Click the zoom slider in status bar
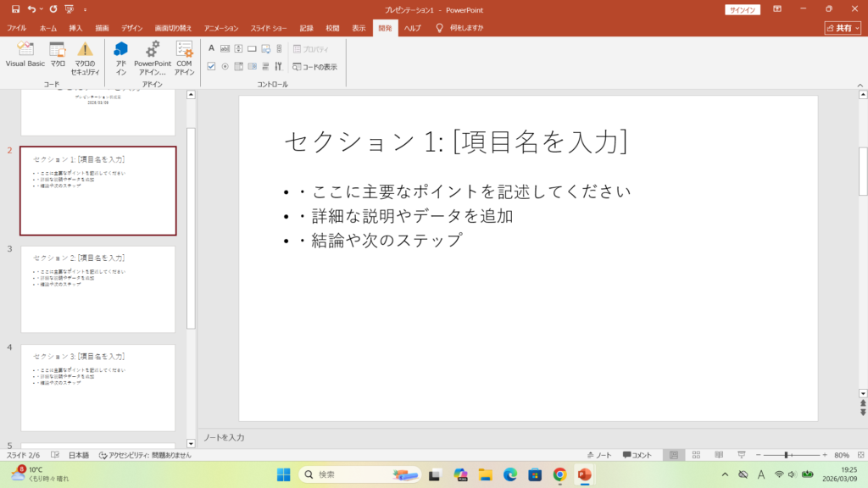 [x=787, y=455]
